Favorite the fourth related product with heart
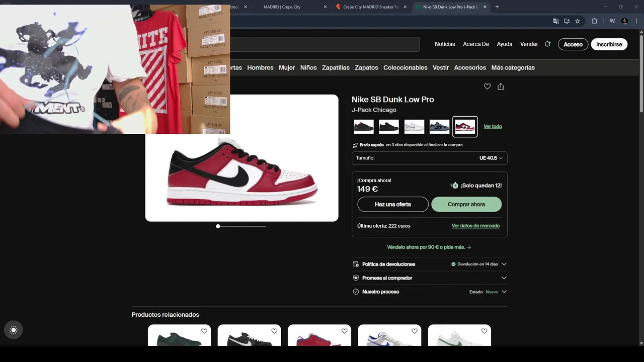The width and height of the screenshot is (644, 362). click(414, 331)
